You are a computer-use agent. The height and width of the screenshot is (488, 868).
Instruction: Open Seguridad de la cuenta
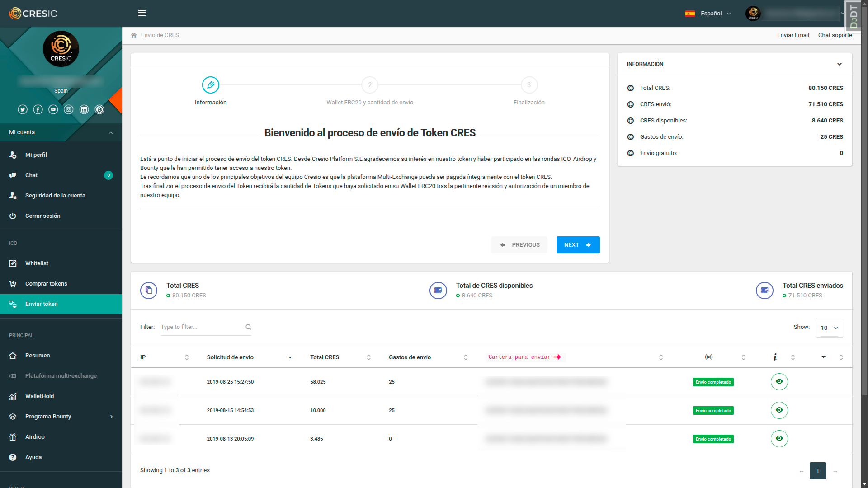click(61, 196)
